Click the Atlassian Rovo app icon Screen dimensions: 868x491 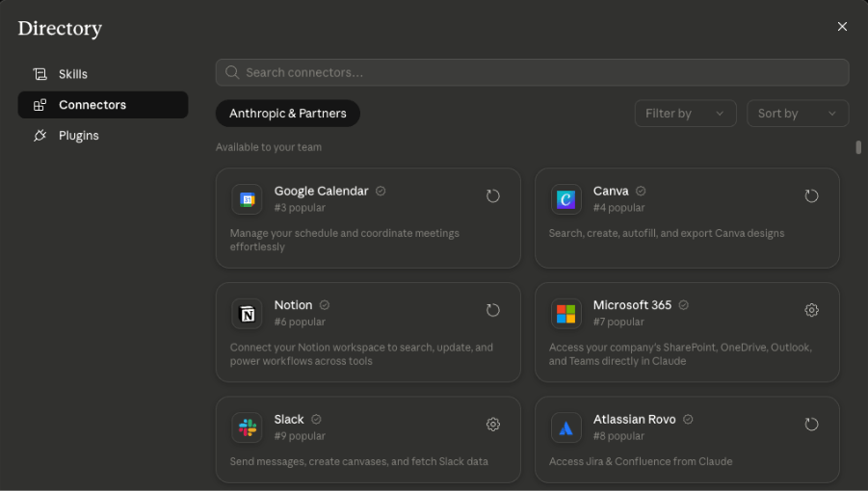pyautogui.click(x=566, y=427)
